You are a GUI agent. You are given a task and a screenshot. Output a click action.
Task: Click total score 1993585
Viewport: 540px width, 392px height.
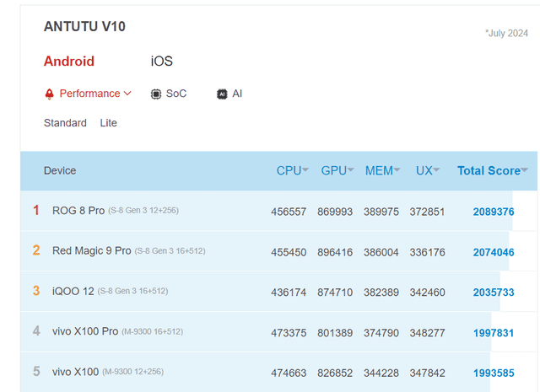pyautogui.click(x=494, y=373)
